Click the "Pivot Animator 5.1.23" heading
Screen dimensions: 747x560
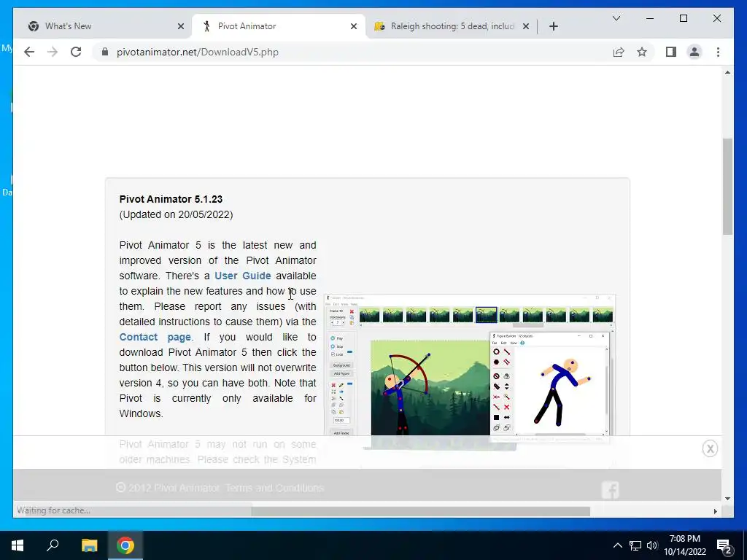[x=171, y=199]
